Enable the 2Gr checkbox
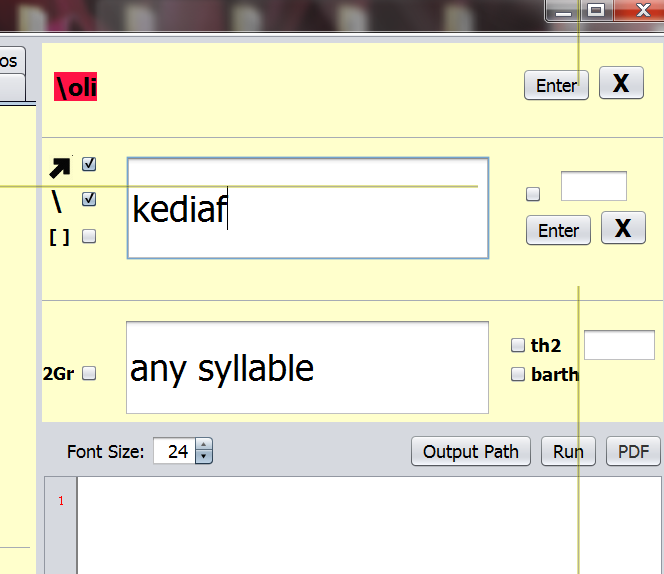This screenshot has width=664, height=574. click(x=89, y=373)
